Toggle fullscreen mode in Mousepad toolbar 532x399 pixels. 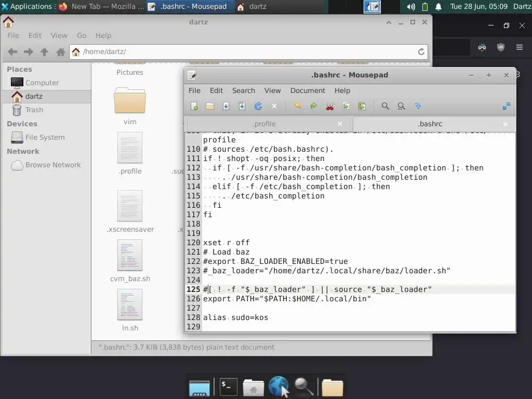(506, 106)
